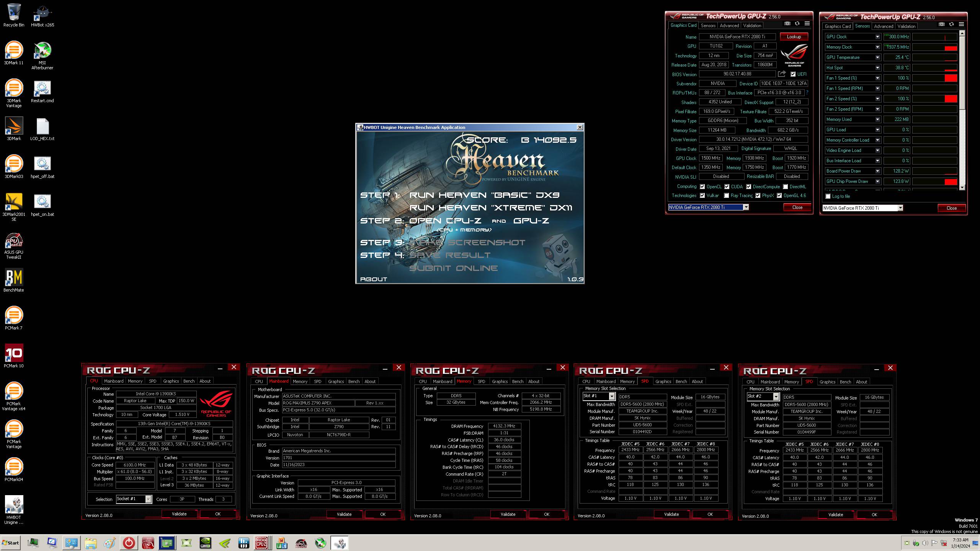Screen dimensions: 980x551
Task: Open GPU selector dropdown in Sensors window
Action: pos(900,208)
